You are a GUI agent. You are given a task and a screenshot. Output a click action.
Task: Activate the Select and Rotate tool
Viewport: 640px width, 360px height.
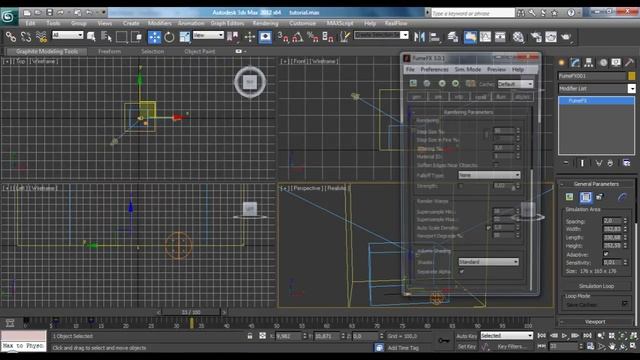coord(169,37)
